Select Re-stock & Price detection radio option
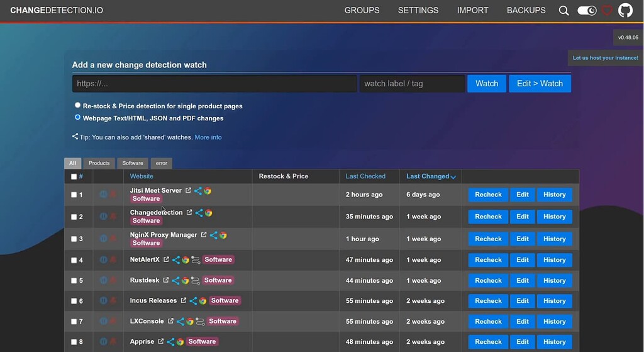 tap(78, 106)
